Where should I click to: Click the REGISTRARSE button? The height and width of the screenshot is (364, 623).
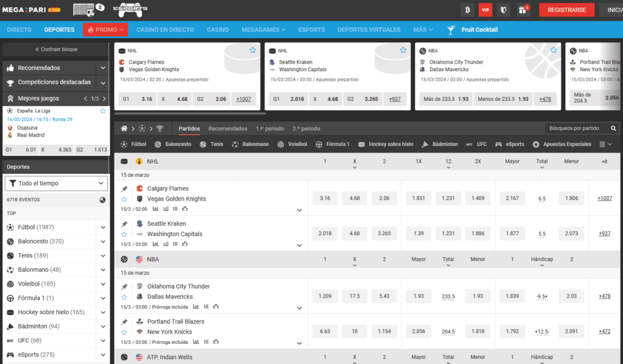pos(566,10)
